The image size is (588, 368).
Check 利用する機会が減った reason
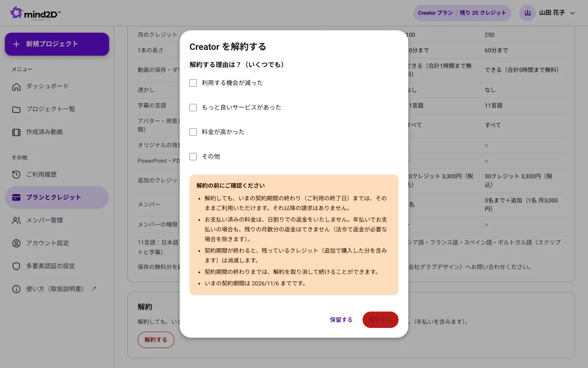(x=193, y=83)
